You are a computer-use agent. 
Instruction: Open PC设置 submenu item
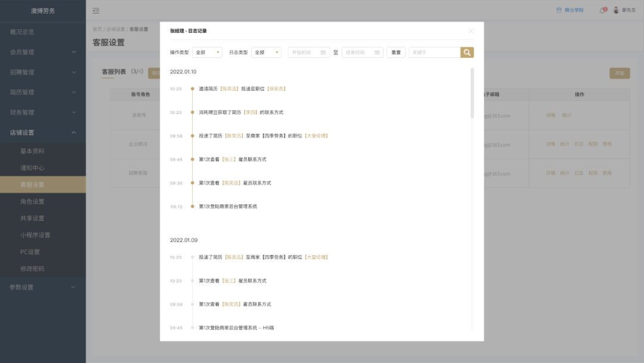coord(43,252)
